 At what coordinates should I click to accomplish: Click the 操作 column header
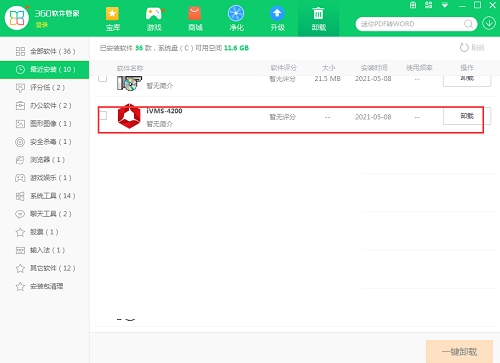[x=467, y=68]
